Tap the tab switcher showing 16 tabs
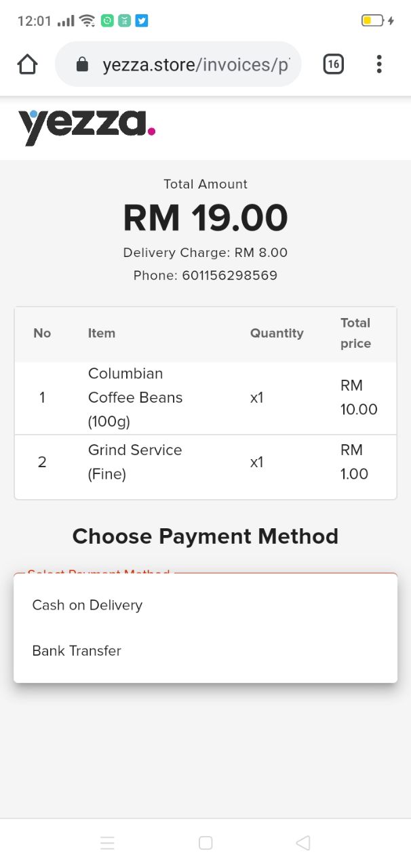 [333, 64]
